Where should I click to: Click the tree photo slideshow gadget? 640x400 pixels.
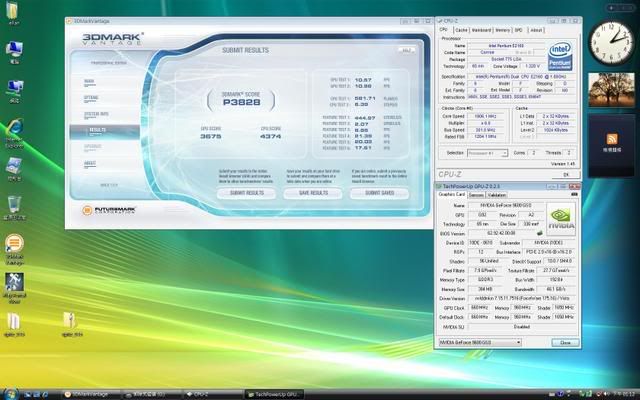[611, 90]
